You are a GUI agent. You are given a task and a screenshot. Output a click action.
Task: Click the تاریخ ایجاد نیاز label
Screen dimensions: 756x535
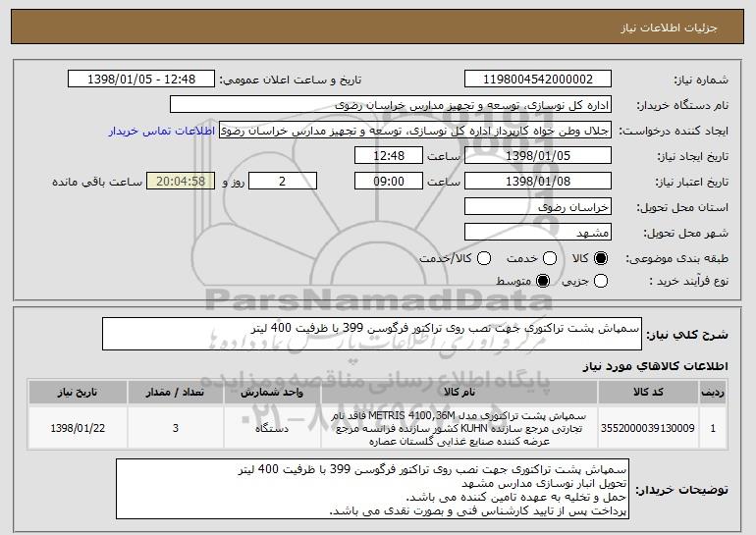[693, 156]
